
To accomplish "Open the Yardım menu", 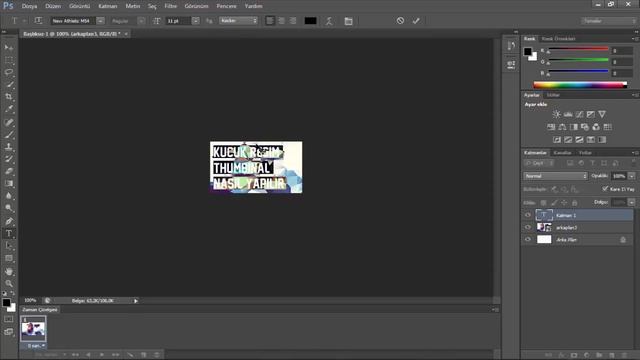I will [253, 6].
